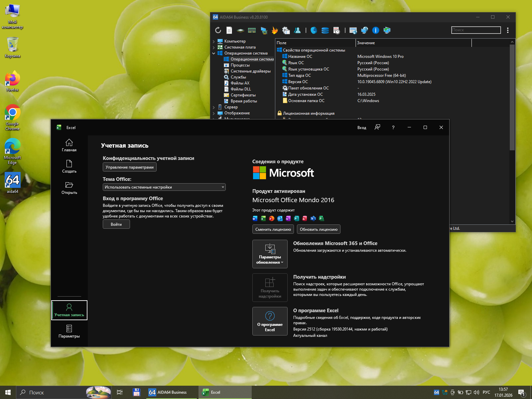Open the Параметры item in Excel sidebar

tap(69, 331)
